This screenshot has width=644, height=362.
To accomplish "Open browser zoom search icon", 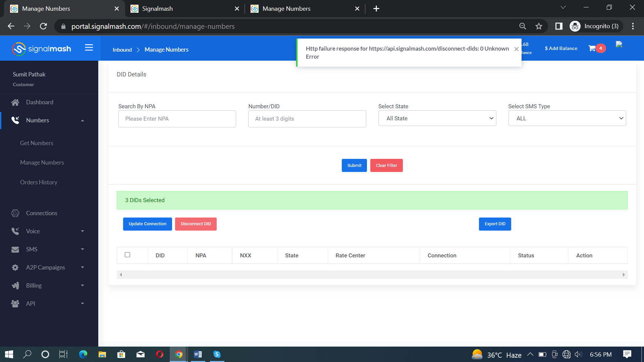I will point(523,26).
